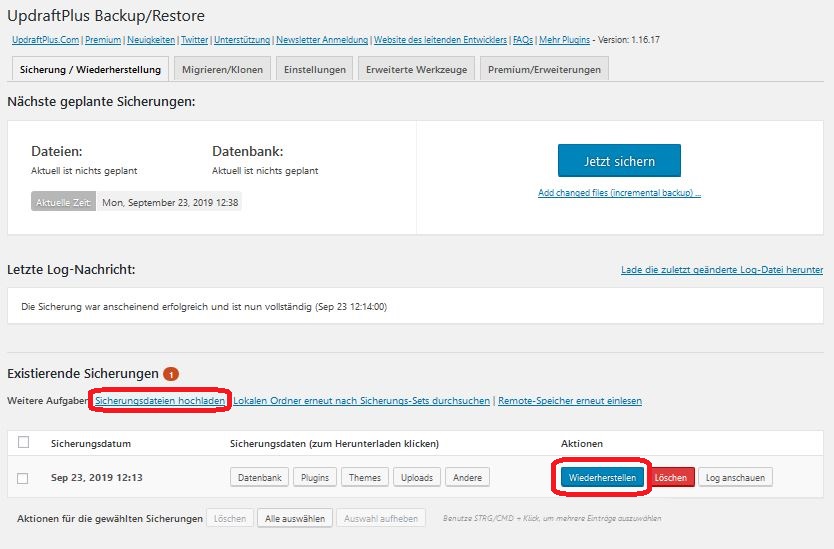Click the backup date Sep 23, 2019 12:13
The image size is (834, 549).
pyautogui.click(x=97, y=478)
